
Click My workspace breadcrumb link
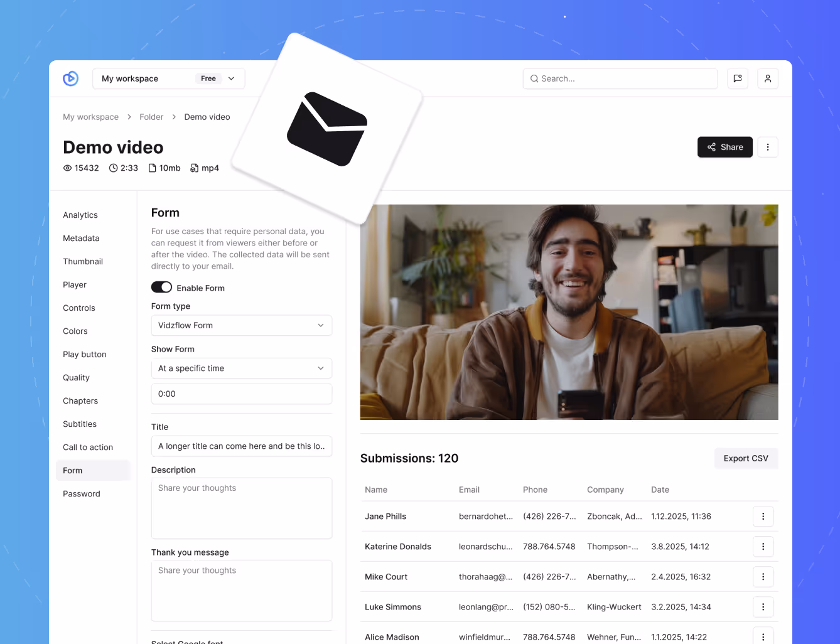point(90,117)
